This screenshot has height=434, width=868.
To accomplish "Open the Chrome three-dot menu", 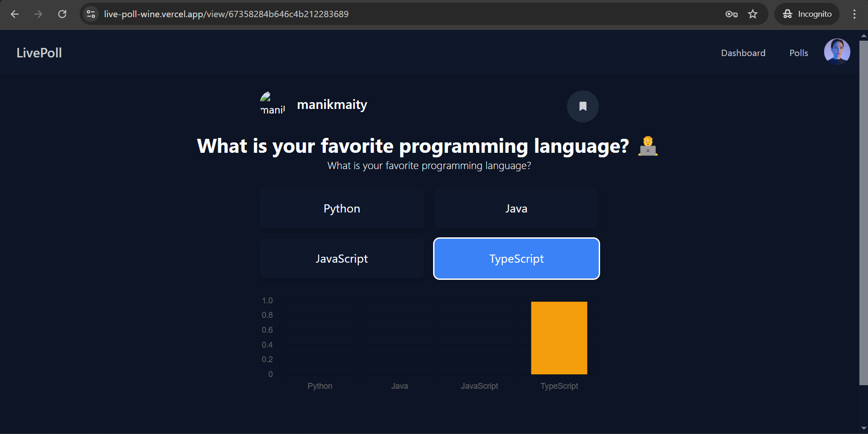I will point(854,14).
